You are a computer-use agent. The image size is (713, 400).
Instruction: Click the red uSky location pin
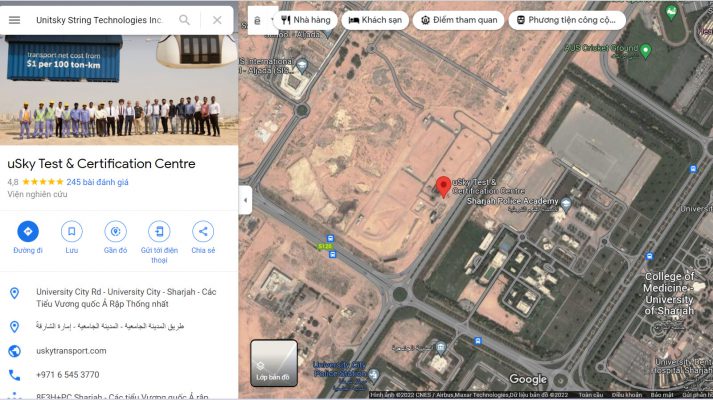(443, 186)
